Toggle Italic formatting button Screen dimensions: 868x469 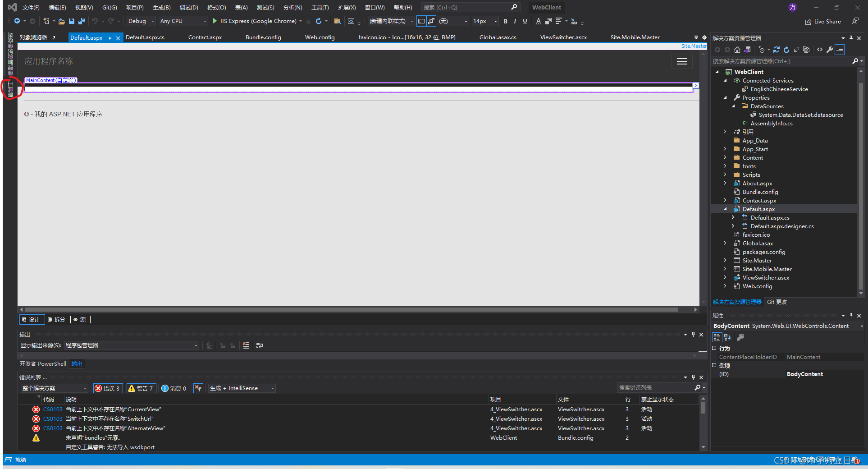point(515,21)
